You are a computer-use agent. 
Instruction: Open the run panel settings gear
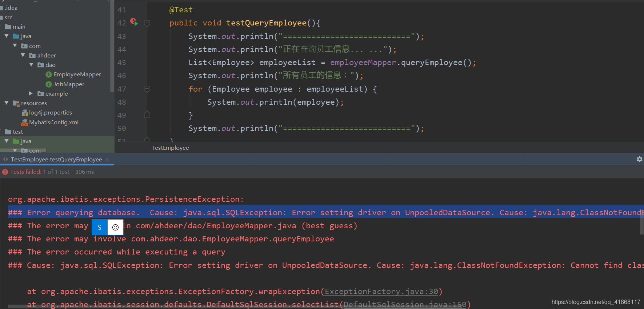639,159
